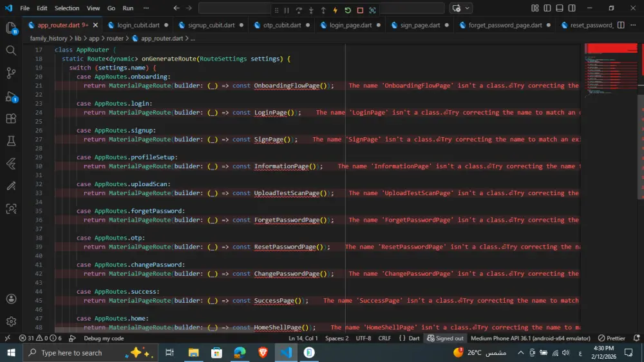644x362 pixels.
Task: Toggle the bottom panel
Action: point(560,8)
